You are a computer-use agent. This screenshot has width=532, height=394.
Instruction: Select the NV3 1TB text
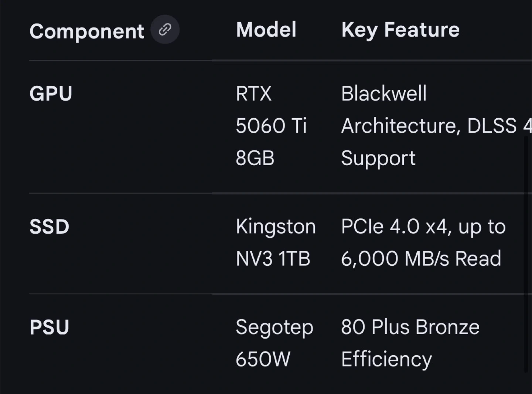(273, 259)
